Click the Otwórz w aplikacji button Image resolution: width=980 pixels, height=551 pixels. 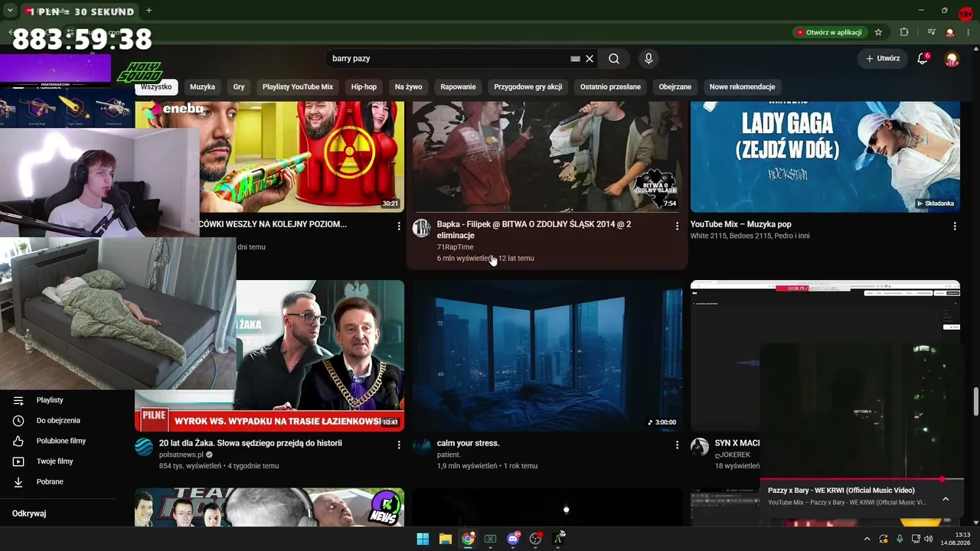point(829,32)
